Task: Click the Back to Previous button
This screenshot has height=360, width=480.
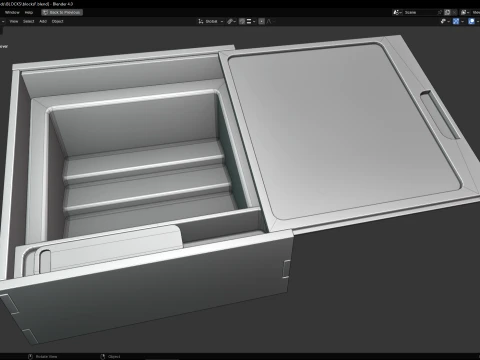Action: click(62, 12)
